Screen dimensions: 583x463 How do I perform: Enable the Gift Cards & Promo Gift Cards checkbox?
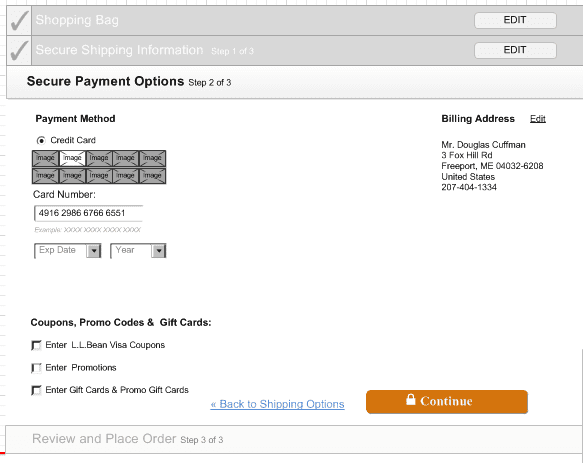pyautogui.click(x=36, y=390)
